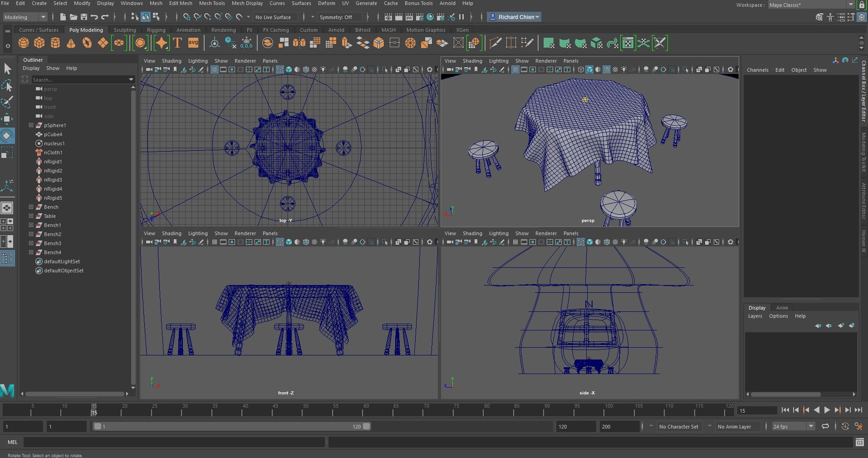Viewport: 868px width, 458px height.
Task: Toggle the playback loop mode button
Action: (x=825, y=427)
